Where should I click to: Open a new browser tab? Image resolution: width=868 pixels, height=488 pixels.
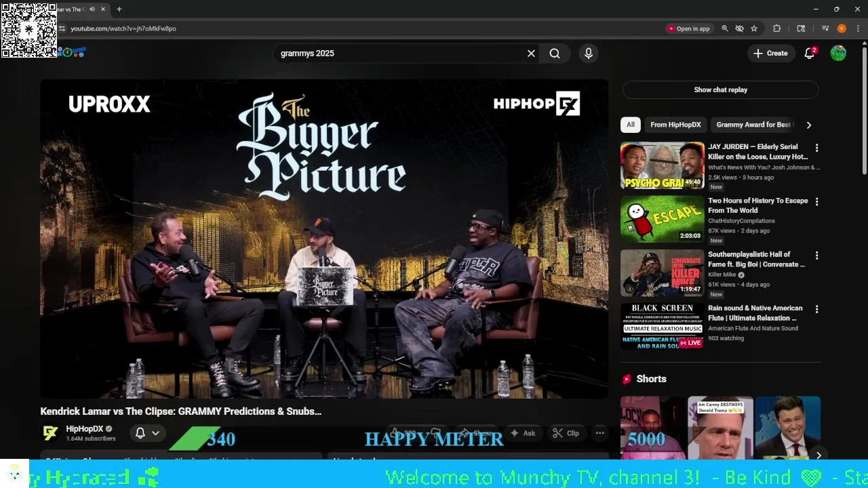(119, 9)
